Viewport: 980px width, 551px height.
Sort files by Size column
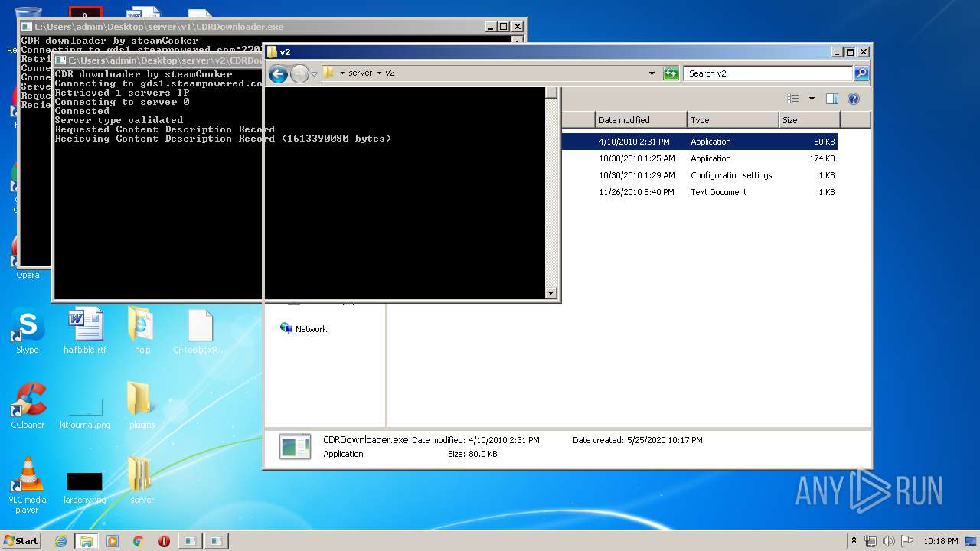[809, 120]
